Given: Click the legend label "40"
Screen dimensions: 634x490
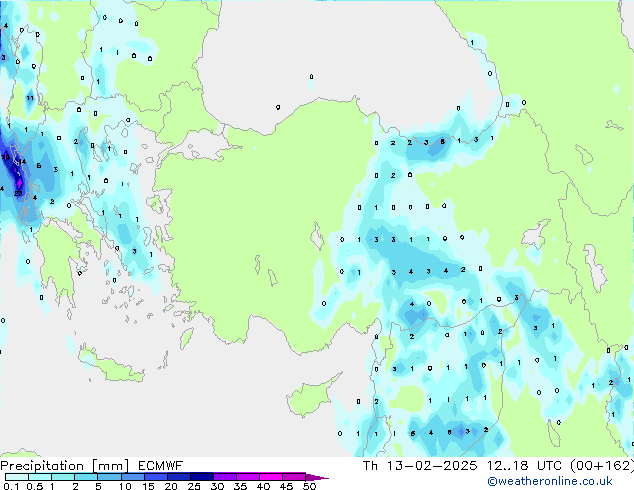Looking at the screenshot, I should [263, 486].
